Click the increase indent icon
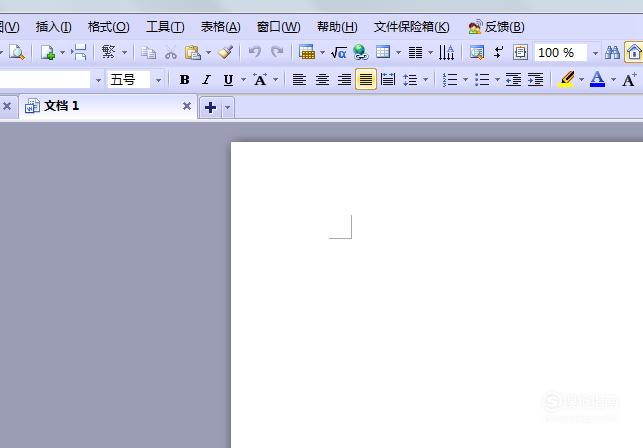643x448 pixels. [535, 79]
